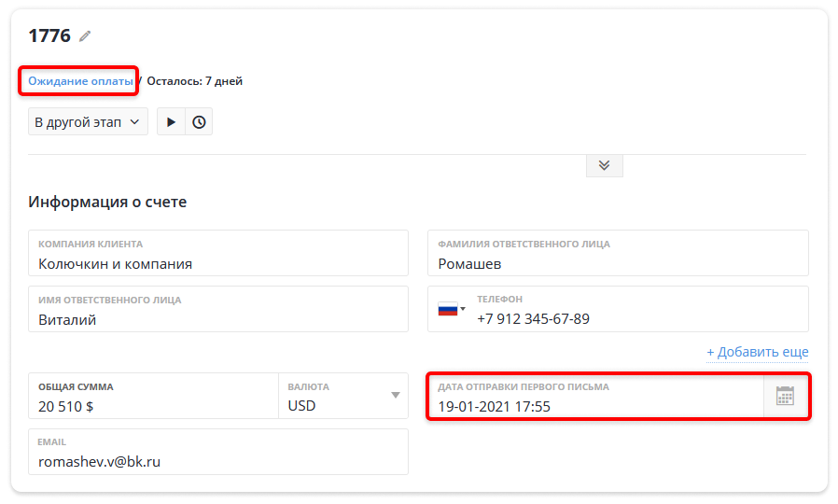
Task: Open the 'Ожидание оплаты' stage link
Action: pos(80,81)
